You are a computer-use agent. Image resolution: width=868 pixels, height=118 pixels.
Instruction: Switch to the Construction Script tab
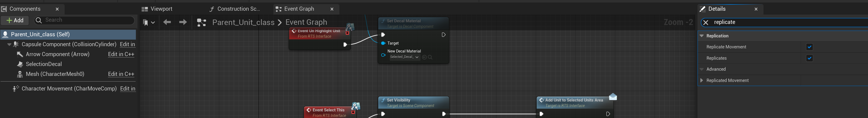235,9
